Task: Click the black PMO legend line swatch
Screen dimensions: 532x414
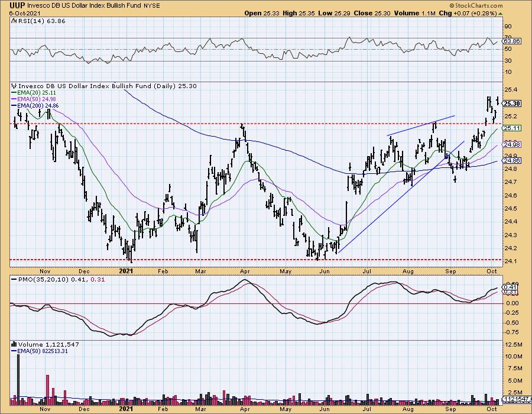Action: coord(14,280)
